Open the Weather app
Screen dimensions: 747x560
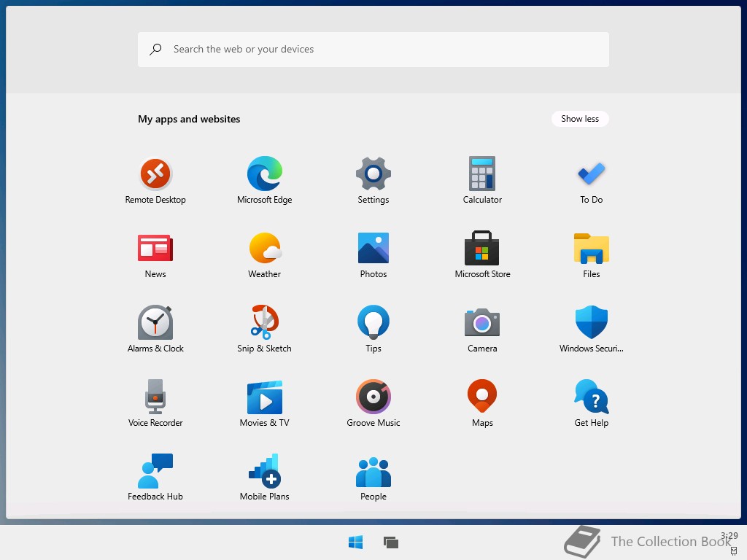(x=264, y=254)
